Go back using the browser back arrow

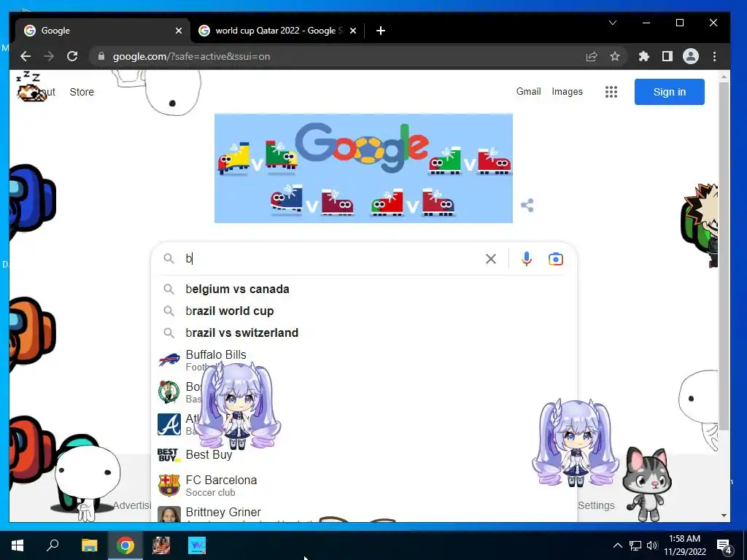tap(26, 56)
